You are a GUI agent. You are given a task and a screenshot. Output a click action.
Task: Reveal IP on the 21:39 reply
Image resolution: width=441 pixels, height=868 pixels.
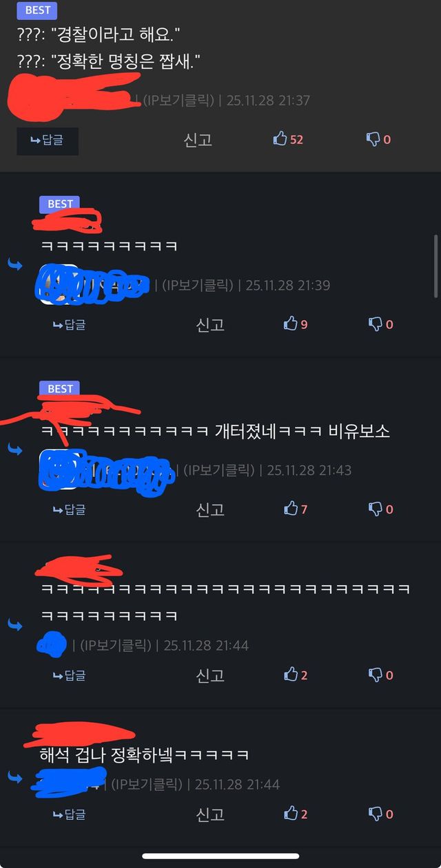tap(198, 285)
